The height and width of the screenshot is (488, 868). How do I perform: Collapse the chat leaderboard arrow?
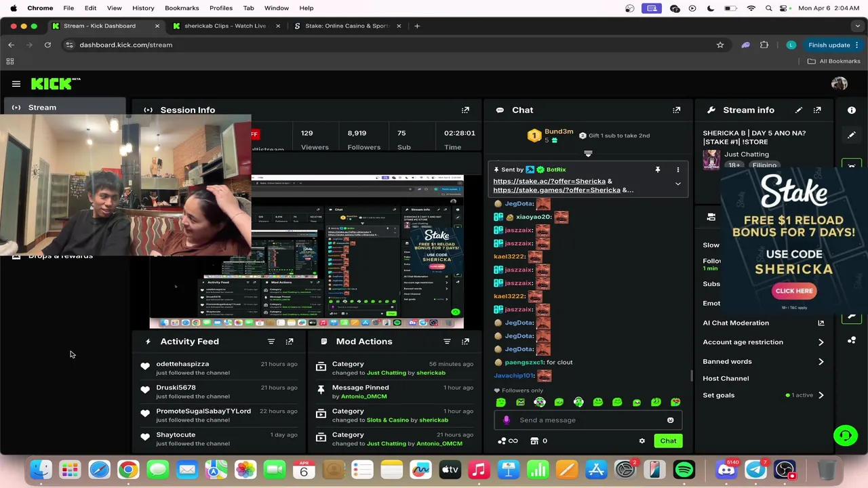click(x=588, y=154)
